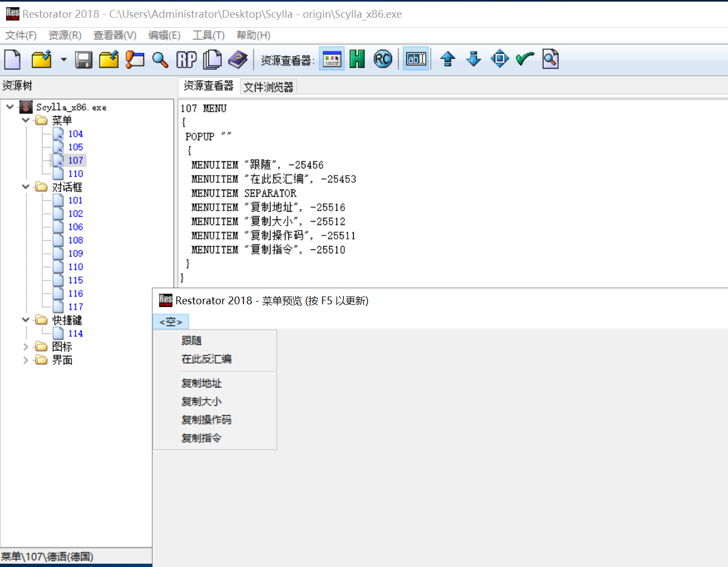
Task: Select dialog resource 116
Action: (75, 293)
